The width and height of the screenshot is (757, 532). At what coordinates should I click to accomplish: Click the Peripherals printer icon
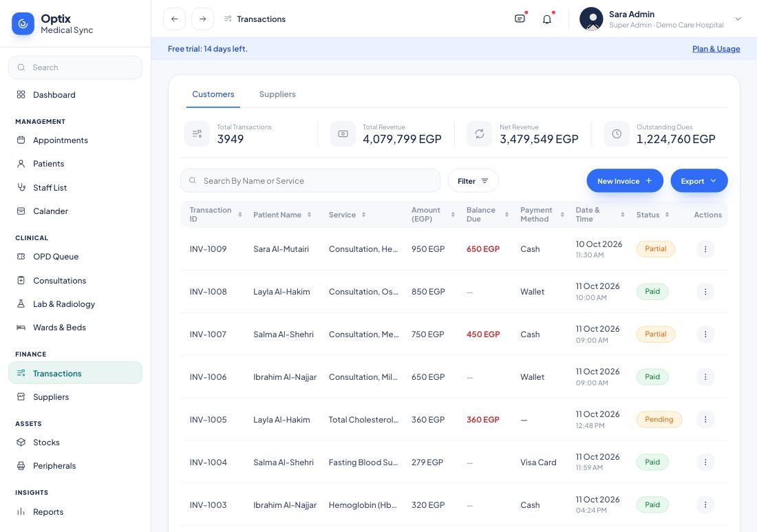click(x=21, y=466)
